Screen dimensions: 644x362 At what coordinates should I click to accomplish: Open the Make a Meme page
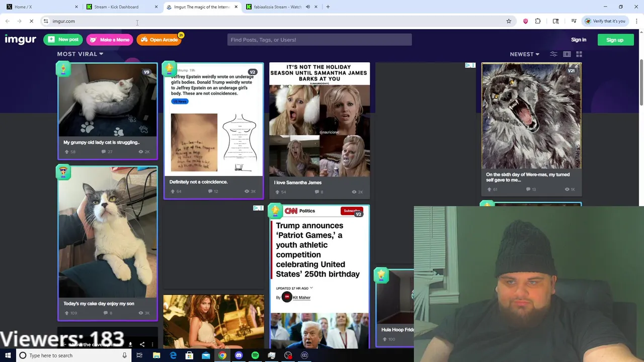click(110, 40)
